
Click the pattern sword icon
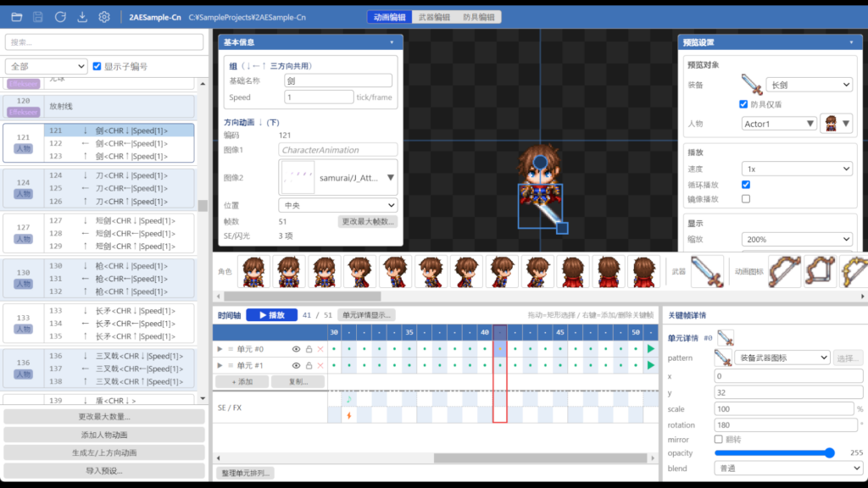pyautogui.click(x=723, y=358)
